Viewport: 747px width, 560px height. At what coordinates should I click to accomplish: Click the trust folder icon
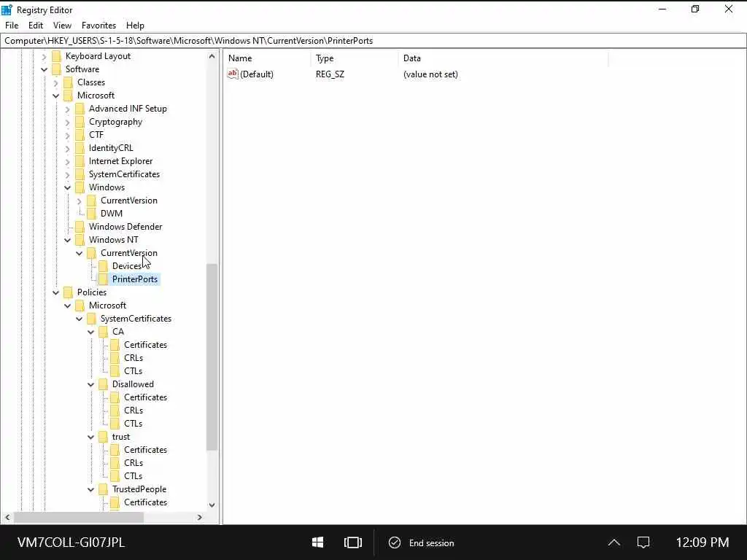[103, 437]
